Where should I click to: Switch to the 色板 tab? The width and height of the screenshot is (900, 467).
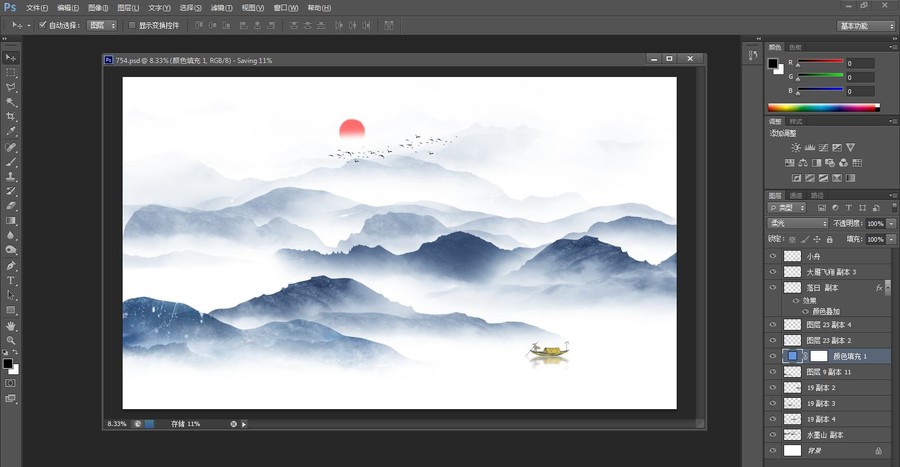point(795,47)
